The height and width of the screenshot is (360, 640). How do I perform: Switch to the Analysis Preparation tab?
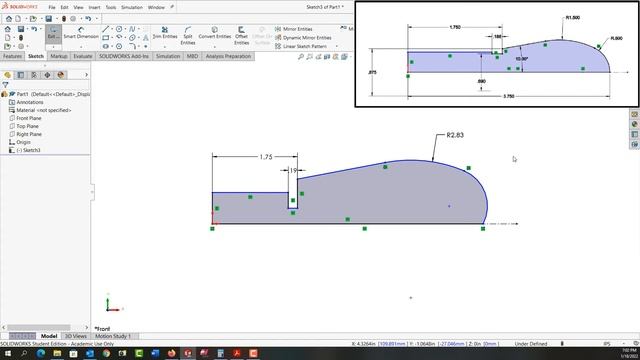click(228, 56)
